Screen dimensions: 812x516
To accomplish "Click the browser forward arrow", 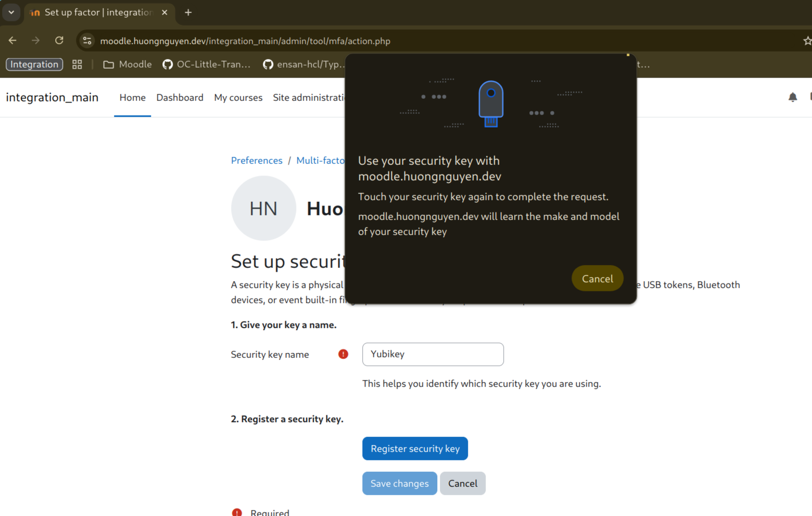I will coord(35,41).
